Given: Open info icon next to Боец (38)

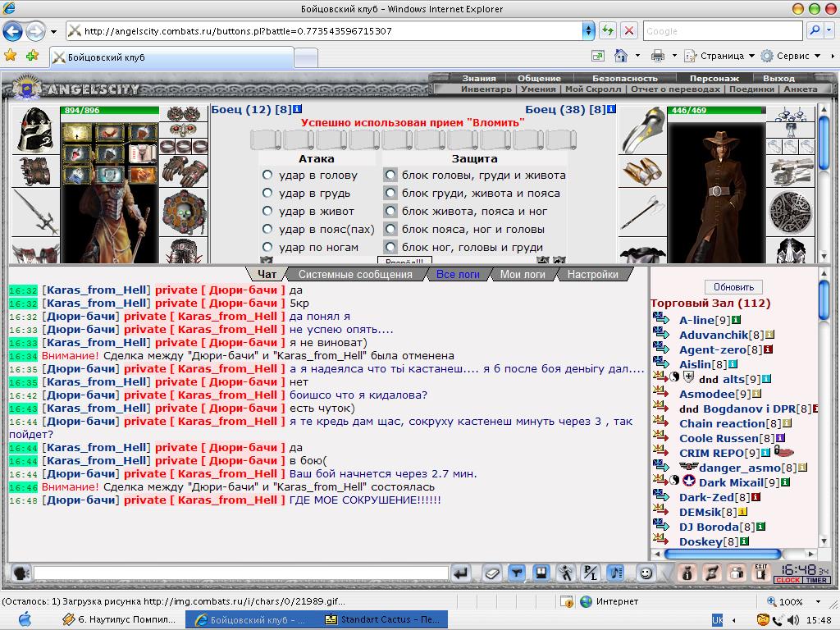Looking at the screenshot, I should pyautogui.click(x=611, y=109).
